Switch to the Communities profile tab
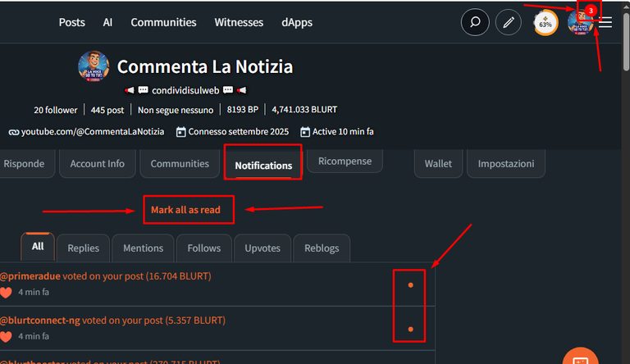Screen dimensions: 630x364 (180, 163)
